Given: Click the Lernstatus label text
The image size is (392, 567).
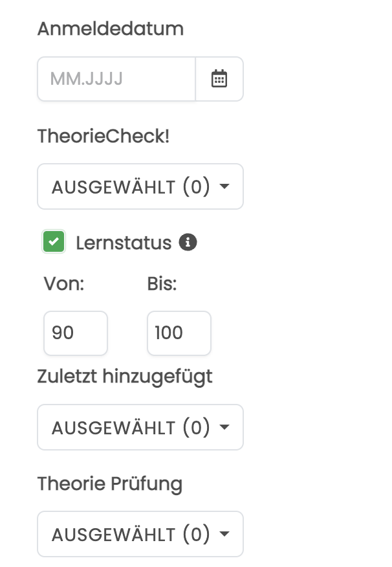Looking at the screenshot, I should coord(124,243).
